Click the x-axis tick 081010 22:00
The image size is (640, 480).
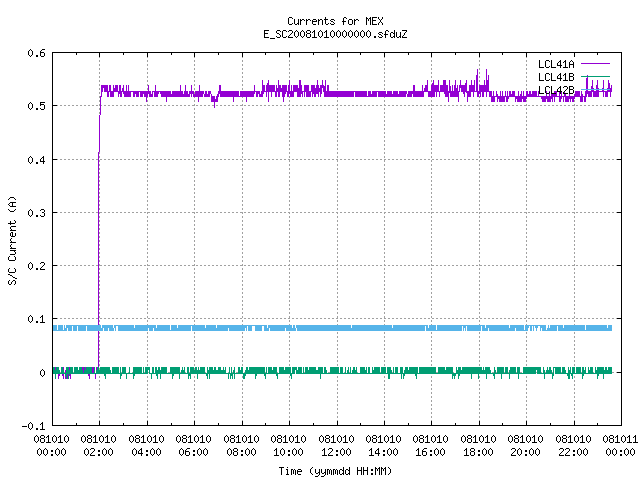tap(573, 446)
